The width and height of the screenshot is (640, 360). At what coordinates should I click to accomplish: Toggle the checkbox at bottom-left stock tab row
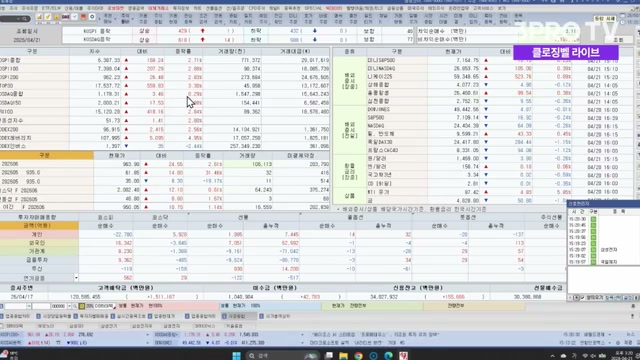point(2,326)
